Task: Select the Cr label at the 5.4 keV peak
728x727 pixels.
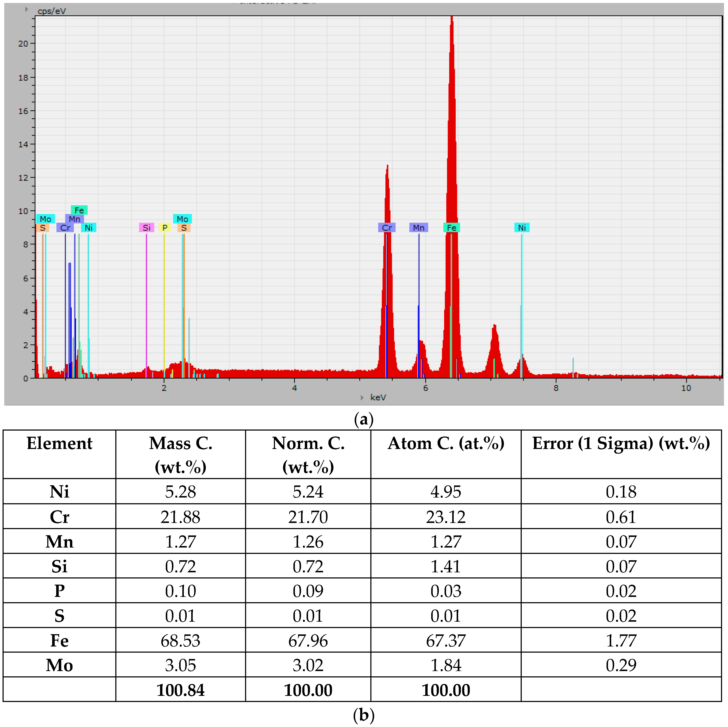Action: 387,228
